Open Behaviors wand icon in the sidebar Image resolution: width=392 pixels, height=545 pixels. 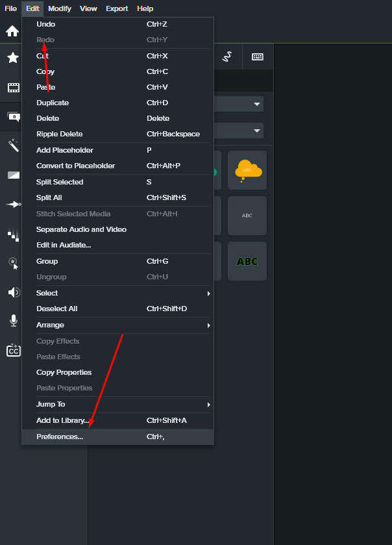13,146
